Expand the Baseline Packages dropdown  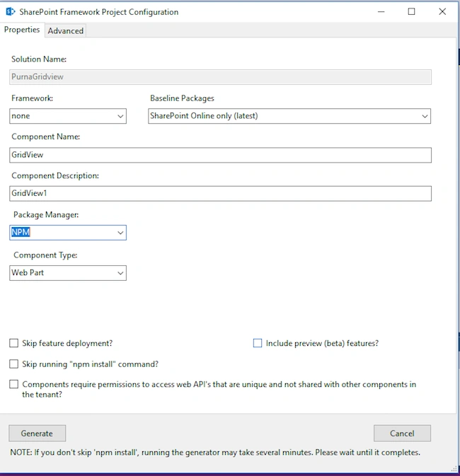[x=425, y=116]
